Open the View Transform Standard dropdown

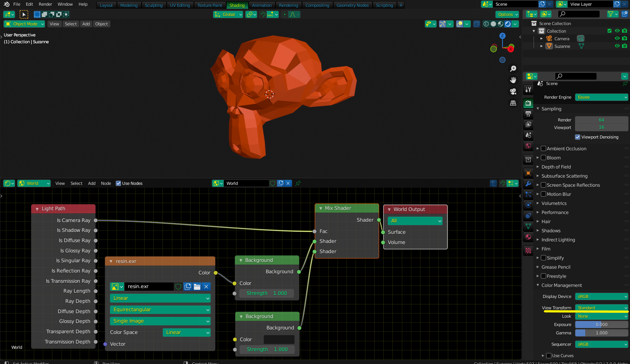pyautogui.click(x=602, y=307)
